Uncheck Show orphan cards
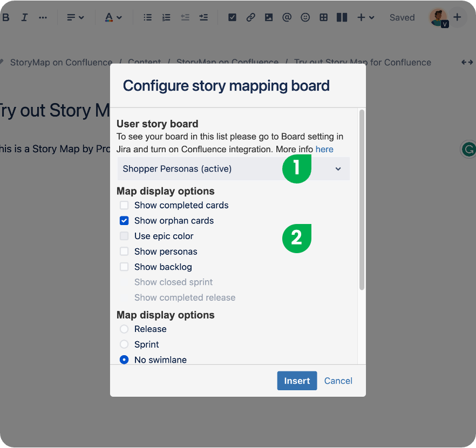This screenshot has width=476, height=448. tap(124, 221)
